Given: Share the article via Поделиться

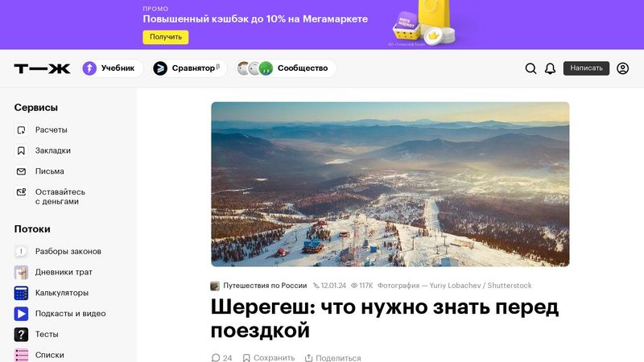Looking at the screenshot, I should (x=332, y=358).
